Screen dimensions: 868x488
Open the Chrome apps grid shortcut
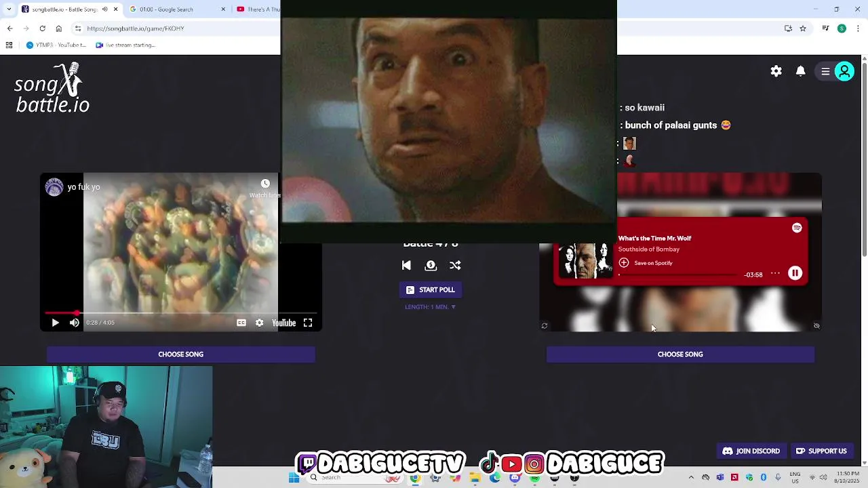tap(9, 45)
